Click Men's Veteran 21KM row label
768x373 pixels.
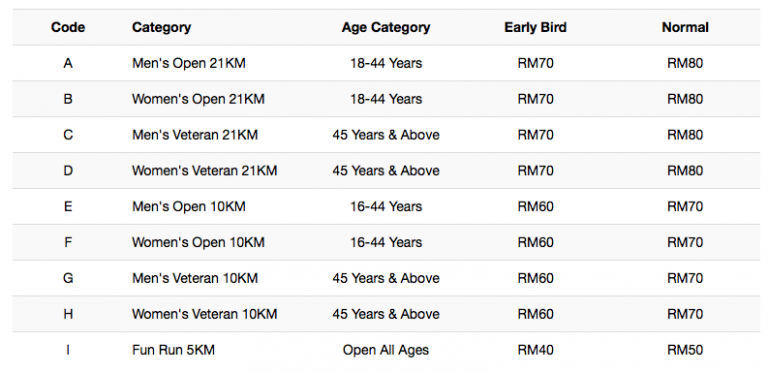click(x=194, y=135)
